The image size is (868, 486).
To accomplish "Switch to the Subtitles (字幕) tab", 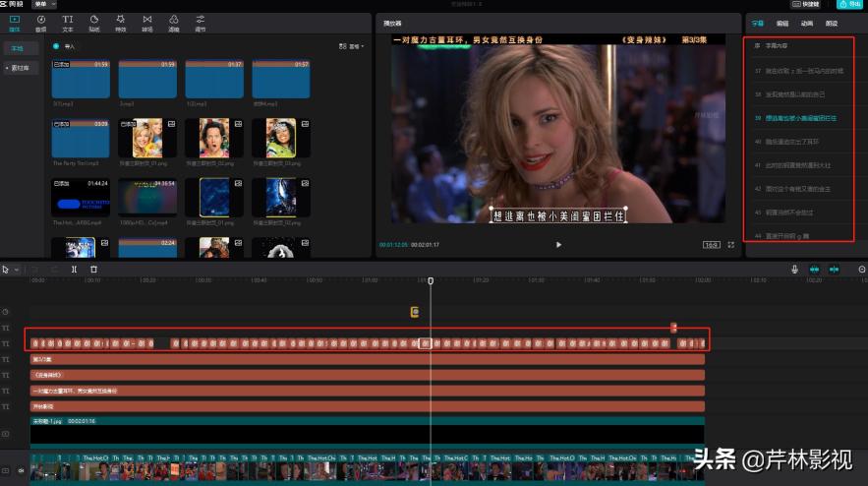I will tap(757, 24).
